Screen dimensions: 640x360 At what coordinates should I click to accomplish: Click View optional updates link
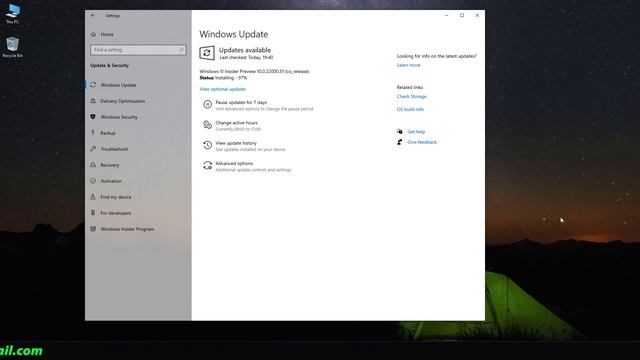(x=222, y=89)
